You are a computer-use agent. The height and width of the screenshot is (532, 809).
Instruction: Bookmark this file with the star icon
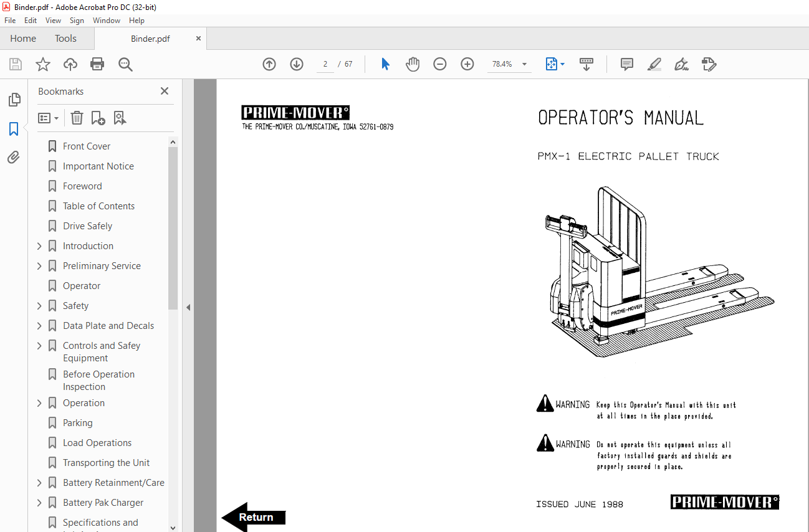[43, 64]
